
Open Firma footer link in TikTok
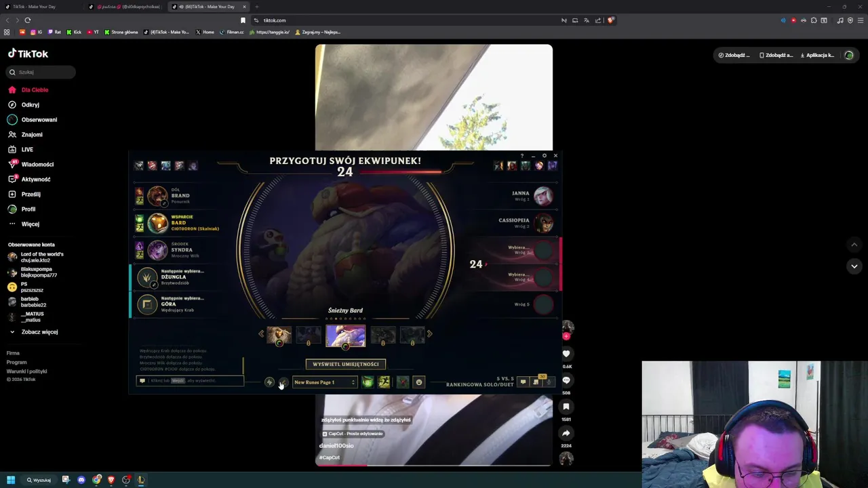tap(13, 353)
